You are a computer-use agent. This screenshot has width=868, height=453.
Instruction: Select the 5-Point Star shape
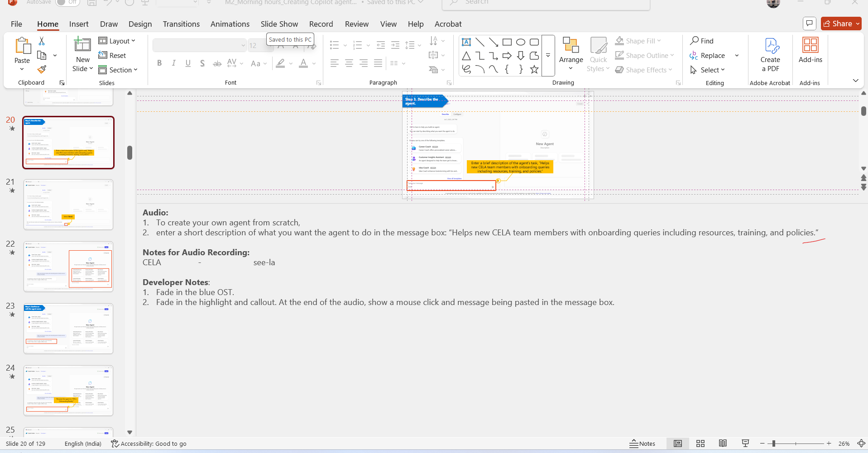(534, 69)
